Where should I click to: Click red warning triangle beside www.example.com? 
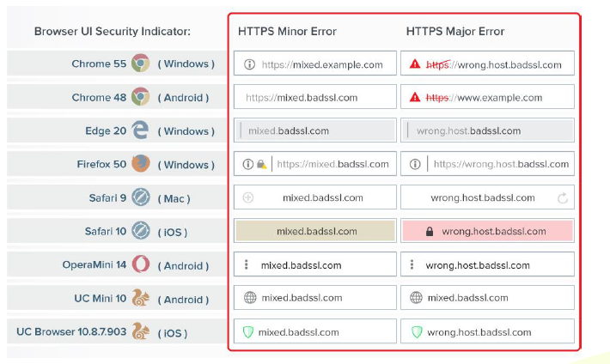[x=416, y=98]
